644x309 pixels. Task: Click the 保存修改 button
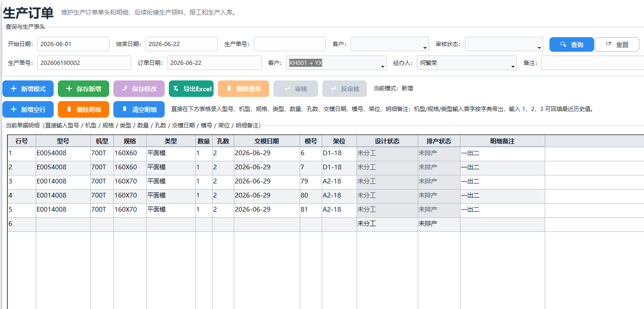(139, 88)
